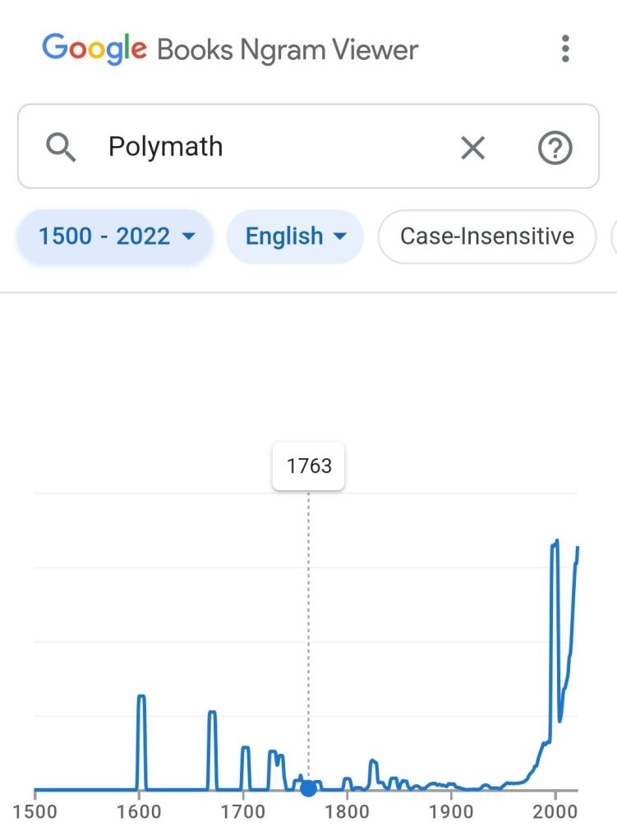Click the 1900 x-axis label
The image size is (617, 840).
tap(450, 812)
